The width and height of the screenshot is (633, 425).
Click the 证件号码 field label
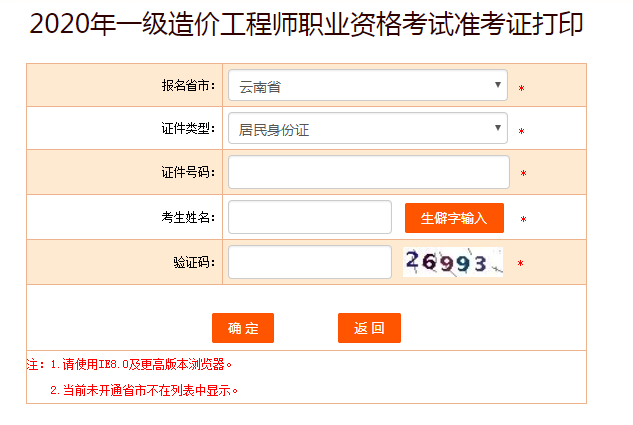click(x=187, y=173)
